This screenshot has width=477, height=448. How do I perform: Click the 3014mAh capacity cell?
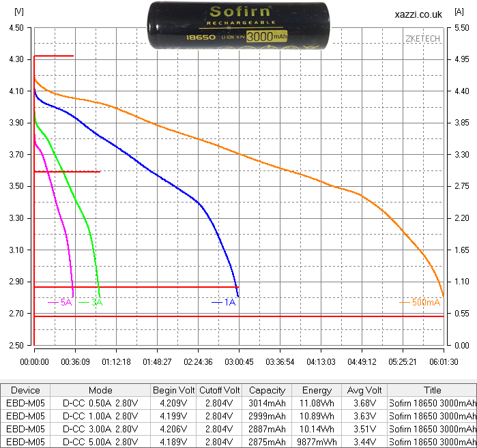[267, 403]
